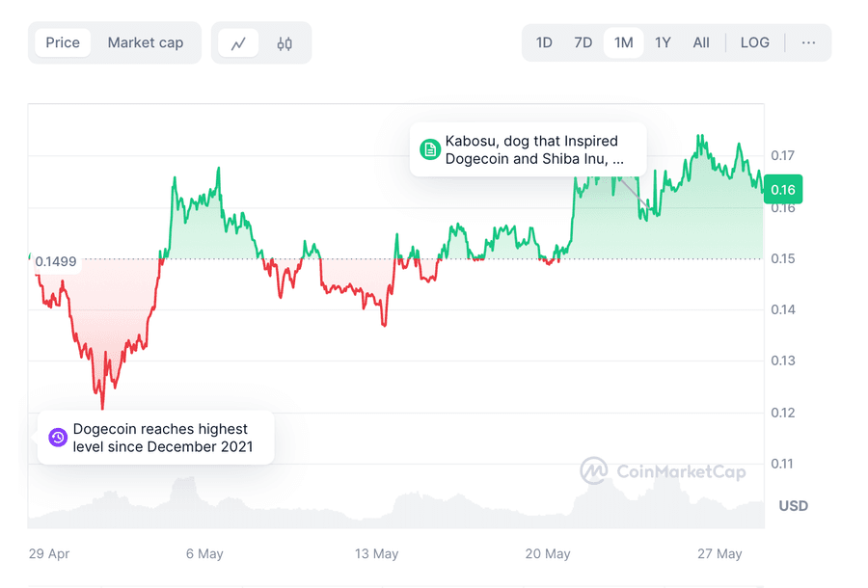Click the 20 May date marker
Image resolution: width=868 pixels, height=588 pixels.
click(x=548, y=553)
